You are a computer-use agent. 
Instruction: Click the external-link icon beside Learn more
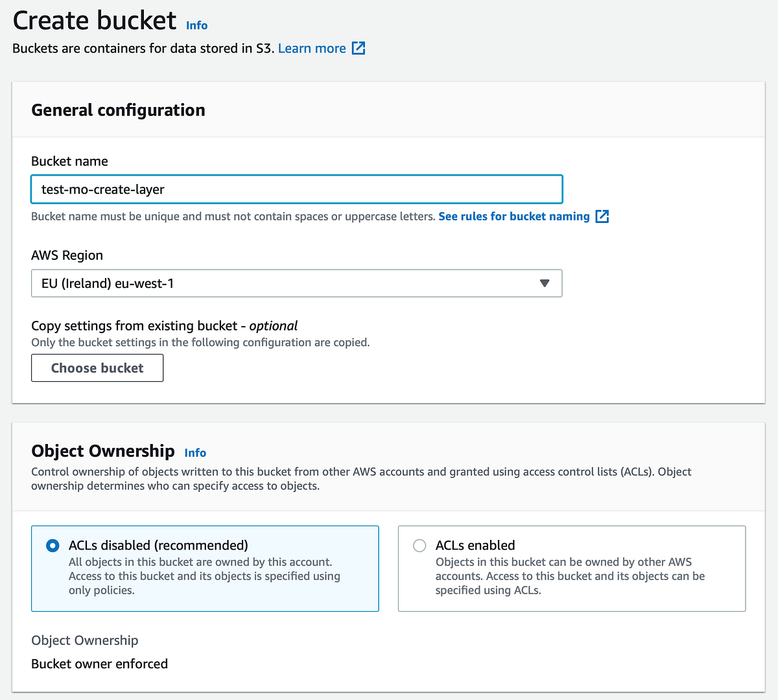point(359,48)
